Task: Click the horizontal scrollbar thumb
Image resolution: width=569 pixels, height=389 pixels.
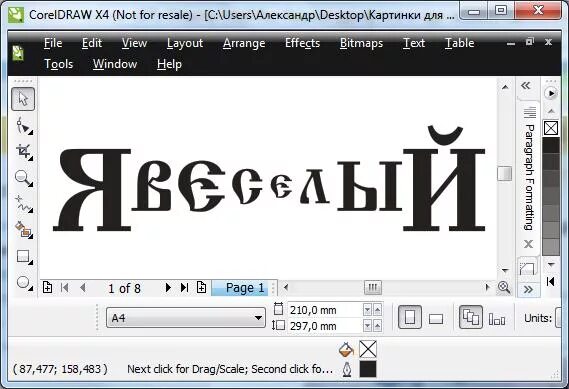Action: [x=373, y=288]
